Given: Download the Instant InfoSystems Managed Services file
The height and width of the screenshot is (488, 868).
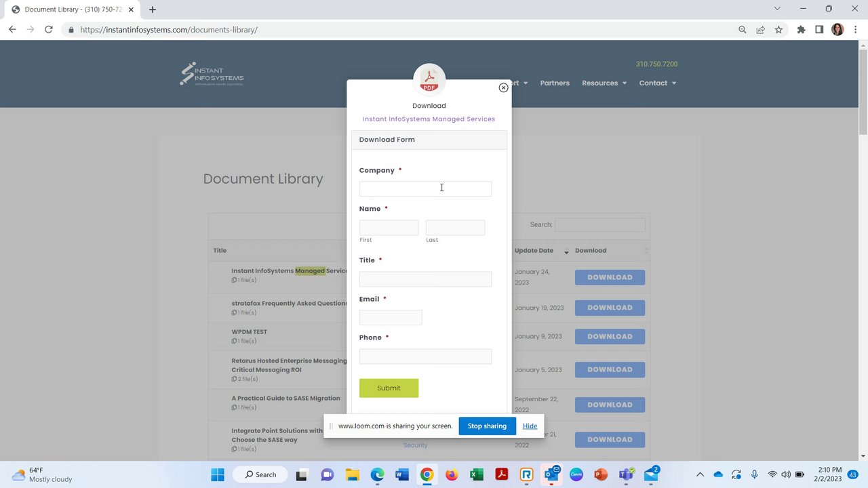Looking at the screenshot, I should tap(610, 277).
